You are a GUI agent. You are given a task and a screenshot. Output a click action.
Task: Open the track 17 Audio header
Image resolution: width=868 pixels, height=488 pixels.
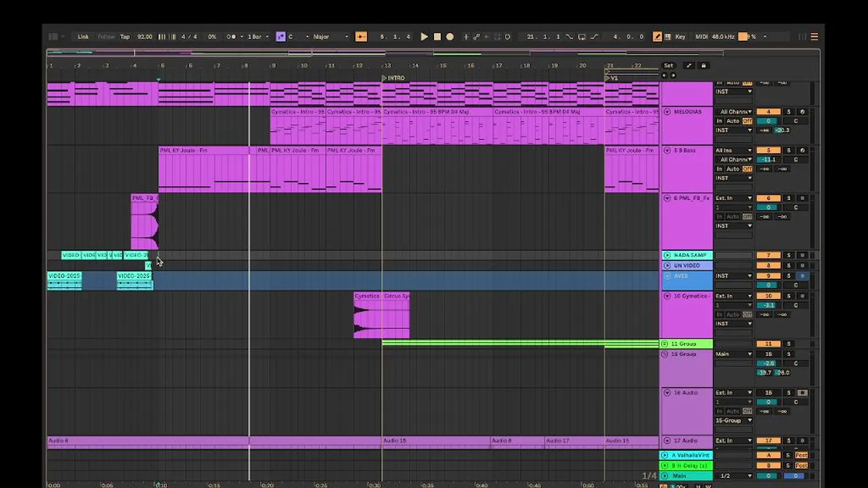686,441
